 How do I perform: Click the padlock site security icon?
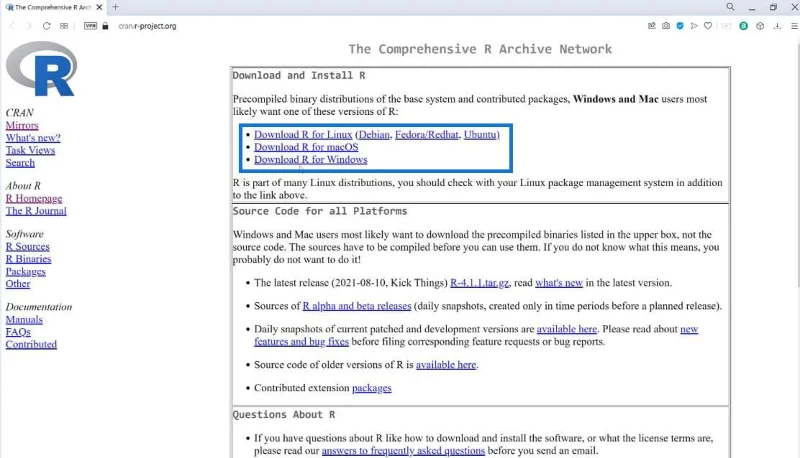[106, 26]
